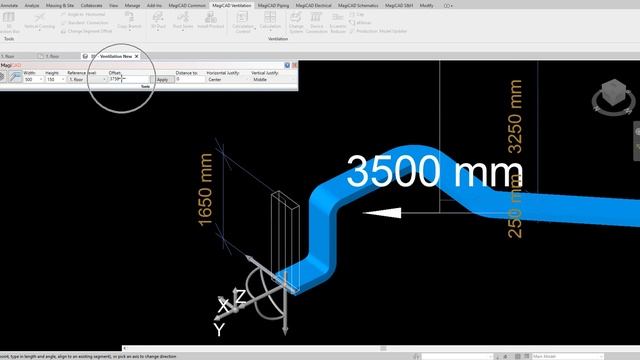Open the Manage ribbon tab
The width and height of the screenshot is (640, 360).
132,6
